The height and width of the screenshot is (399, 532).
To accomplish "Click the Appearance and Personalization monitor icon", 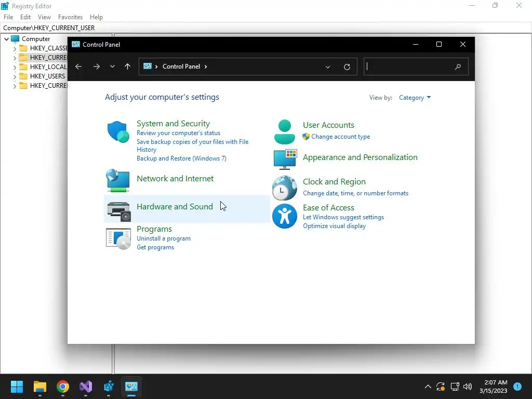I will (285, 159).
